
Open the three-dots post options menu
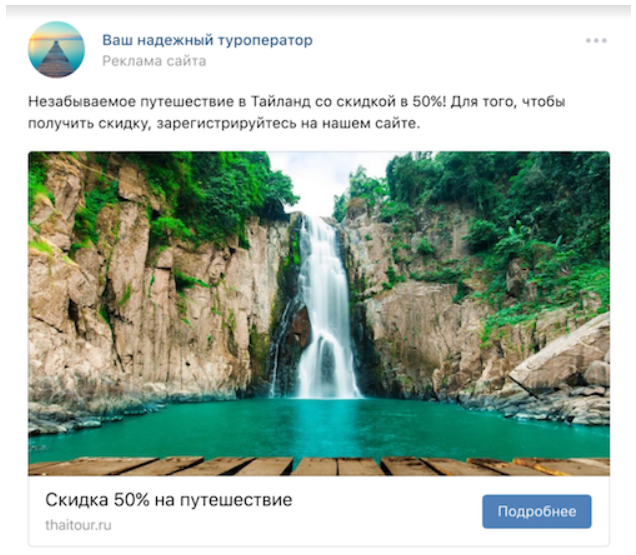pyautogui.click(x=596, y=41)
